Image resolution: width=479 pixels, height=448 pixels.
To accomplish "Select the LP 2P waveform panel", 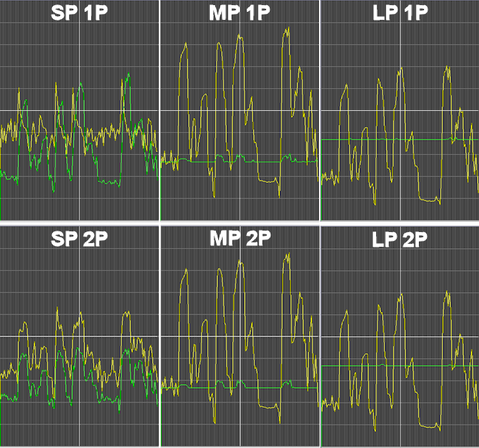I will [400, 336].
